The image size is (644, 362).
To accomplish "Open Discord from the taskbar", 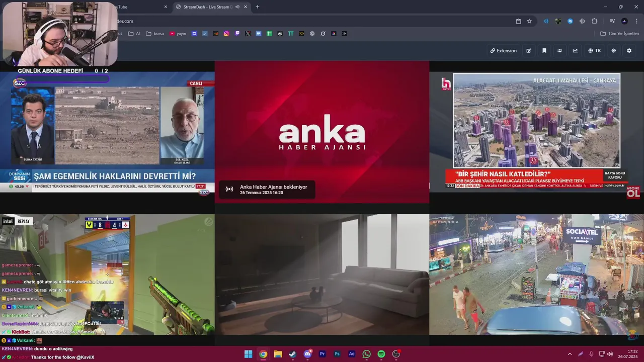I will pos(307,354).
